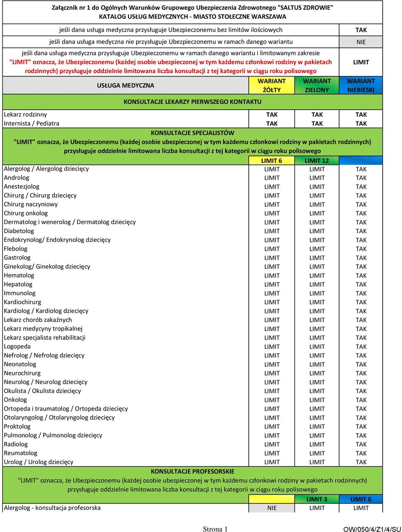Click the 'Kardiochirurg' row label
402x532 pixels.
[x=23, y=302]
